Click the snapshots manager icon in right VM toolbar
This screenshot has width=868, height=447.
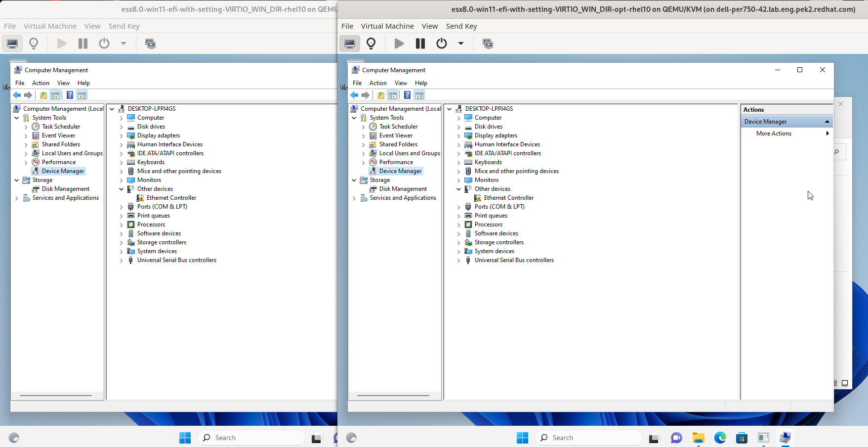click(488, 44)
